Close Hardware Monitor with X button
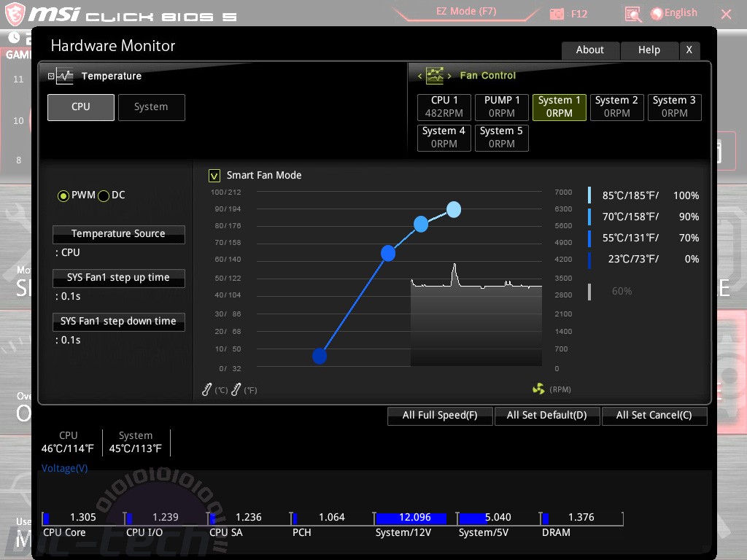The height and width of the screenshot is (560, 747). (689, 50)
